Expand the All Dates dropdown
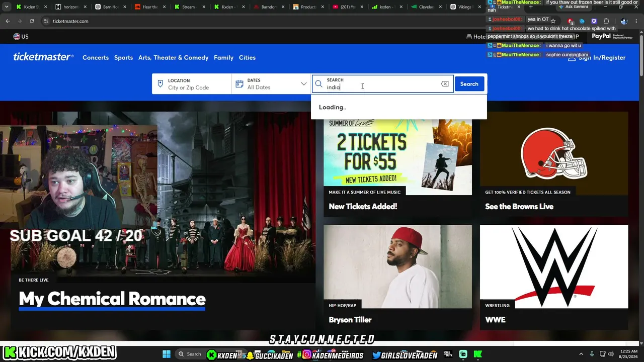Viewport: 644px width, 362px height. (303, 84)
